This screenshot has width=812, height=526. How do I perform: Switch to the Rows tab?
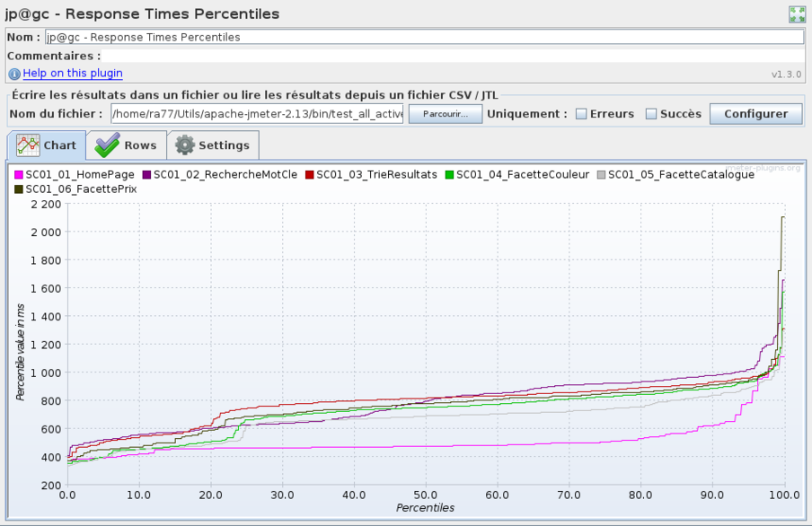coord(126,145)
